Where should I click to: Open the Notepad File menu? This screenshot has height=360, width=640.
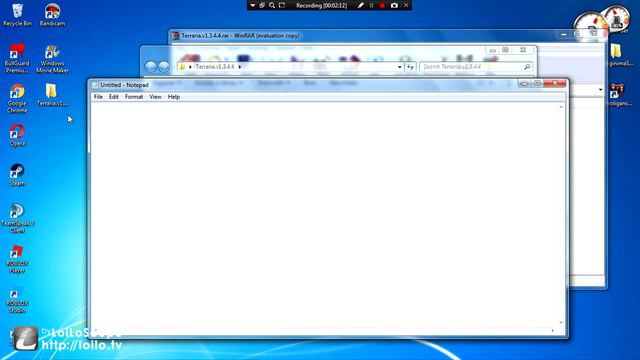tap(98, 97)
